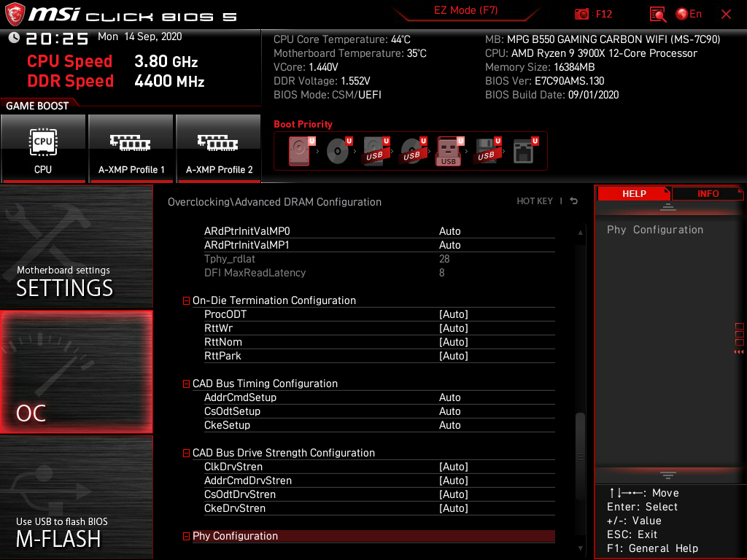Click the GAME BOOST label
747x560 pixels.
(x=37, y=106)
